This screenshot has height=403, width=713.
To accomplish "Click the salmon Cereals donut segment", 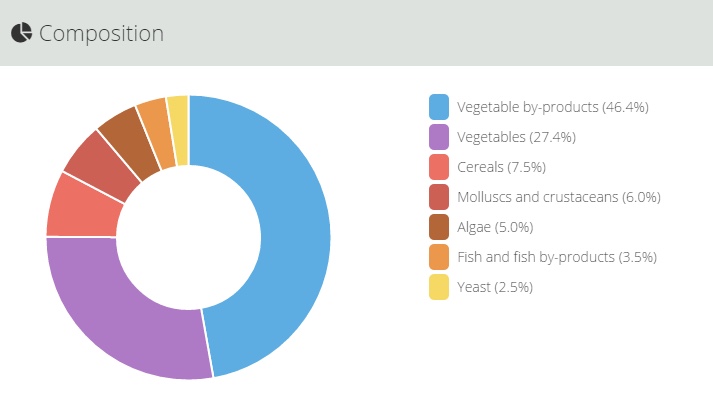I will (80, 205).
